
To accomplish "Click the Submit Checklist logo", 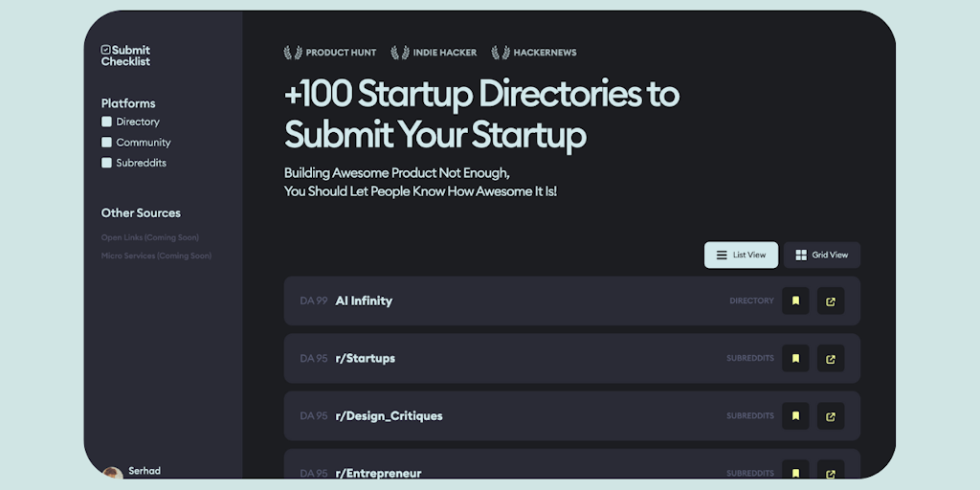I will click(125, 56).
